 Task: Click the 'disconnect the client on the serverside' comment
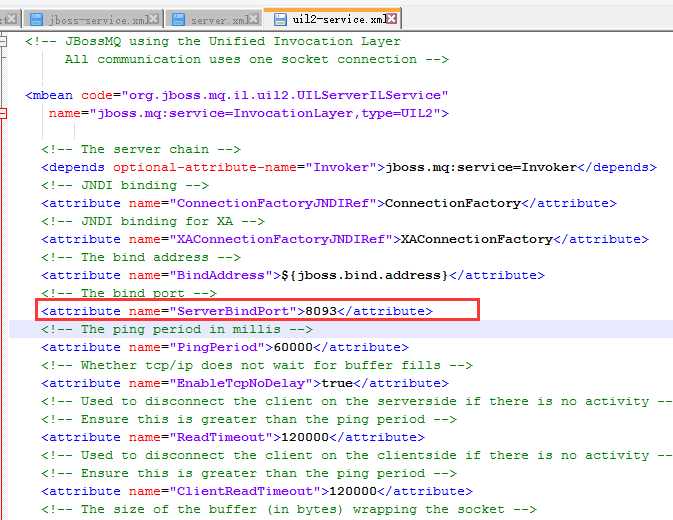356,402
